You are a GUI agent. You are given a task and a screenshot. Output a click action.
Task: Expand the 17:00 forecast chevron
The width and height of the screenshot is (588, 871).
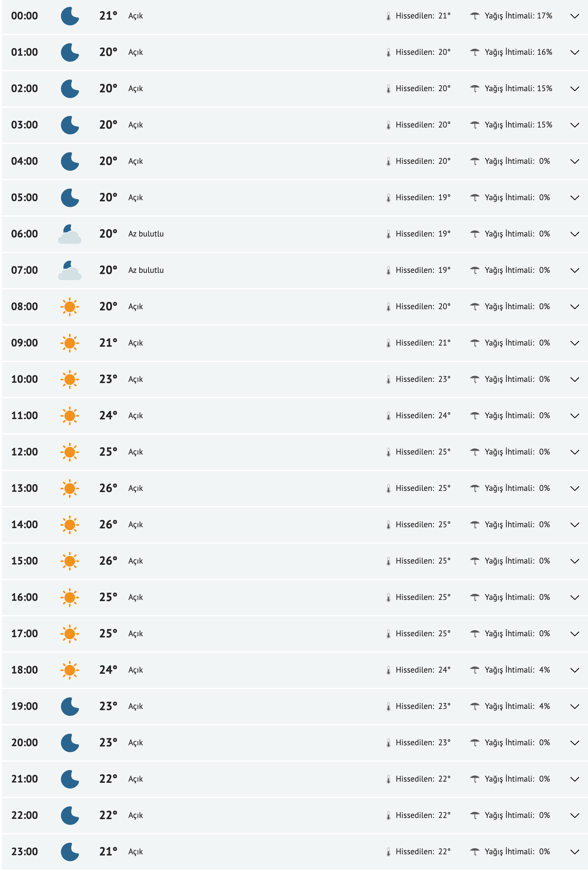coord(575,634)
